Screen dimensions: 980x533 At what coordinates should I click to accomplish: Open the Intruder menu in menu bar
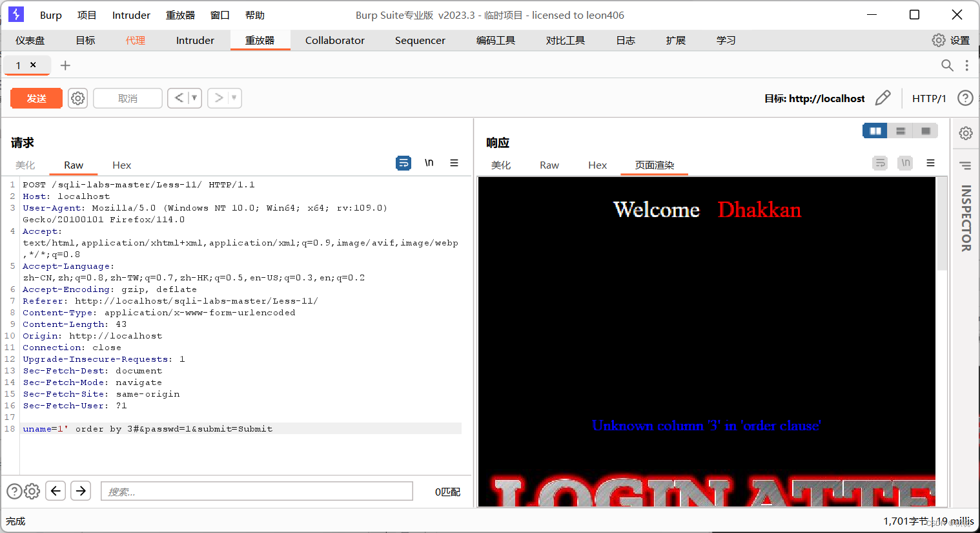tap(131, 15)
